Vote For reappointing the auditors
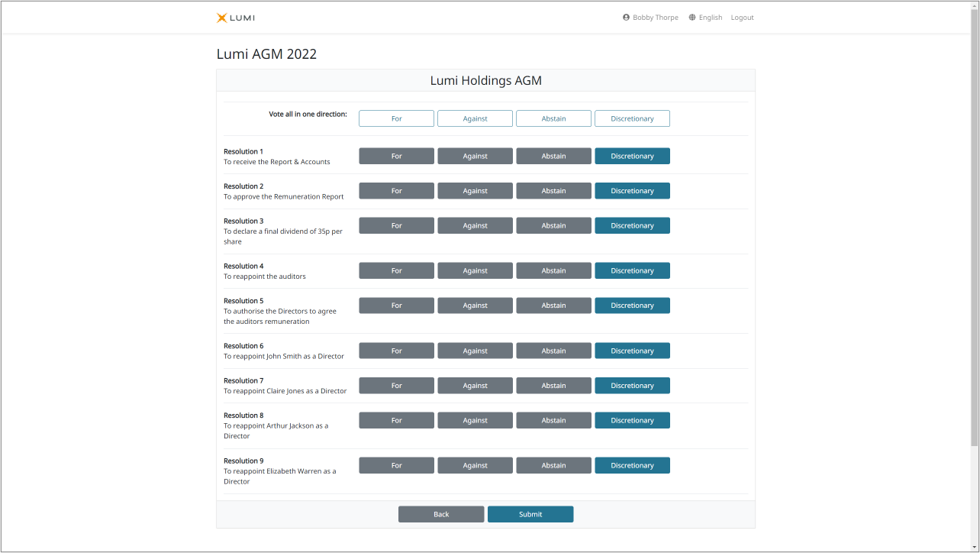This screenshot has width=980, height=553. click(396, 270)
